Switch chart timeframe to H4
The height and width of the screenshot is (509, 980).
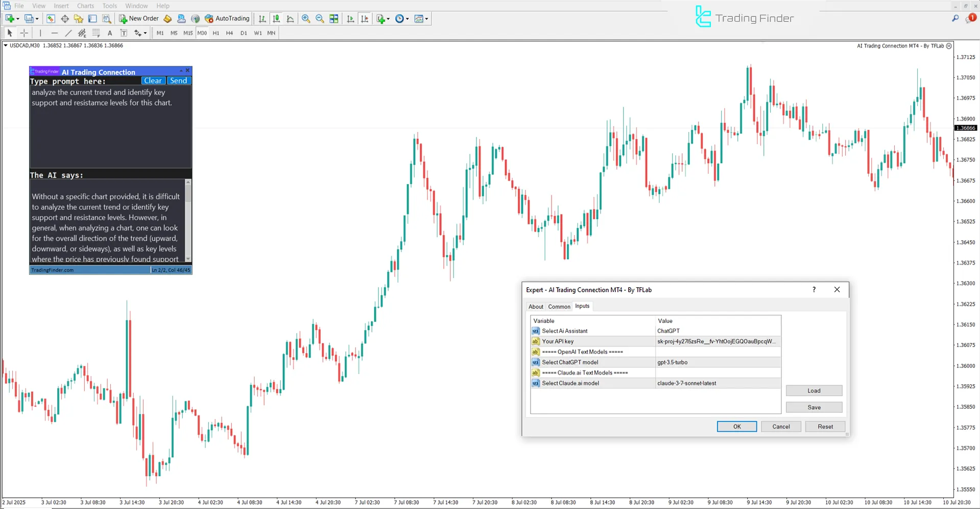(x=229, y=33)
